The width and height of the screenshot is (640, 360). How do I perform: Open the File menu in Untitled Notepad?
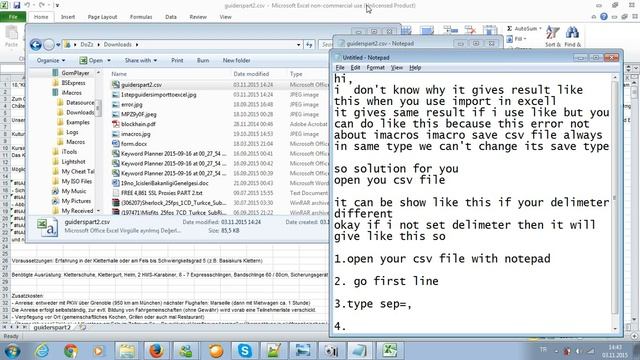[x=340, y=68]
